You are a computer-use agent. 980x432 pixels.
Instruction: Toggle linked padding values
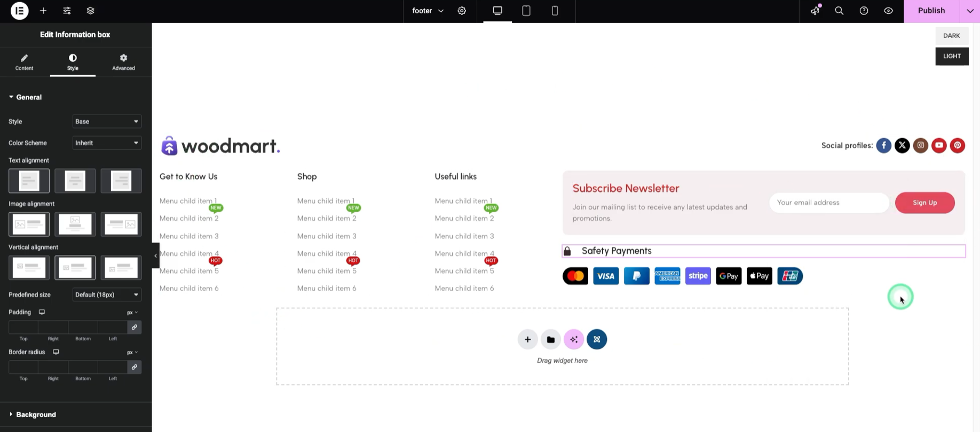click(x=135, y=327)
